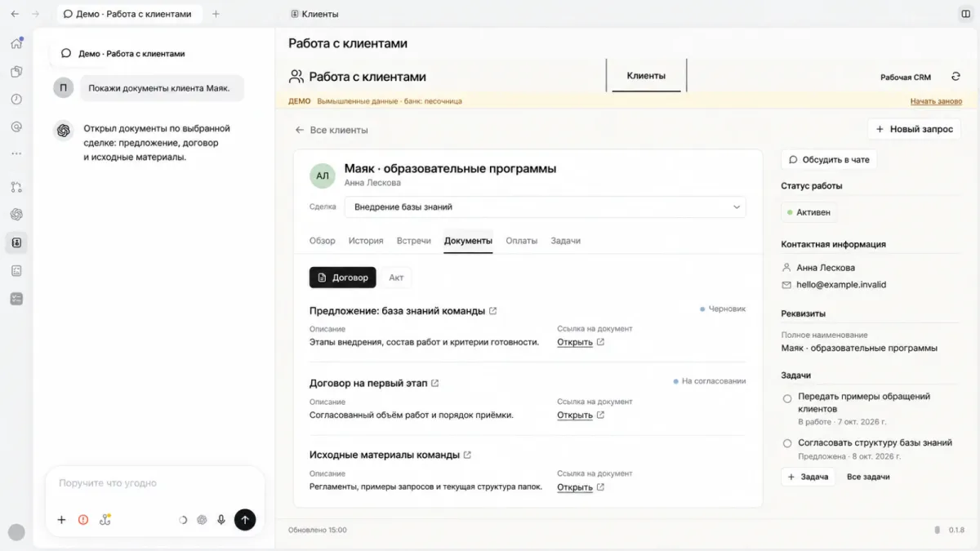
Task: Click the git branch icon in sidebar
Action: tap(16, 187)
